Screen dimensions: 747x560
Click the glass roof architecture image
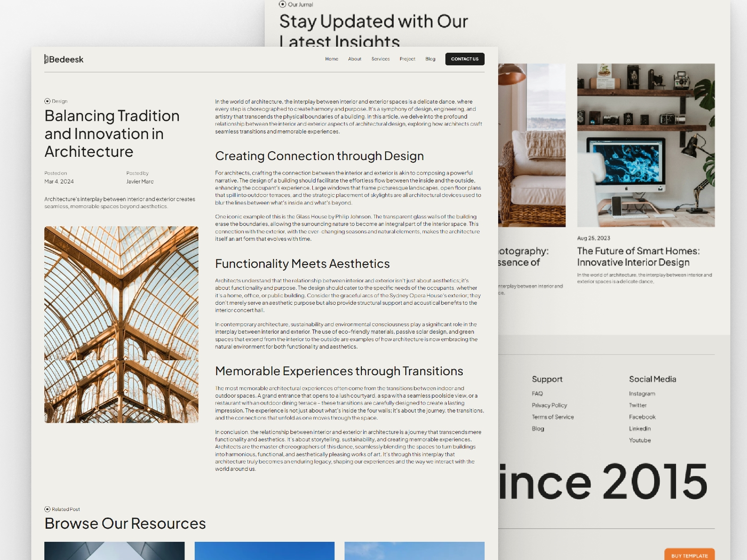tap(121, 324)
